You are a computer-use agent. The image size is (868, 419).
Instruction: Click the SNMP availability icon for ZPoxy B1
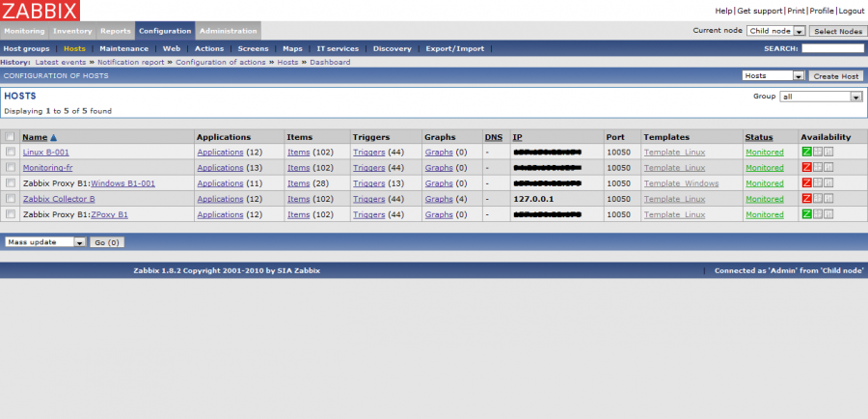818,214
